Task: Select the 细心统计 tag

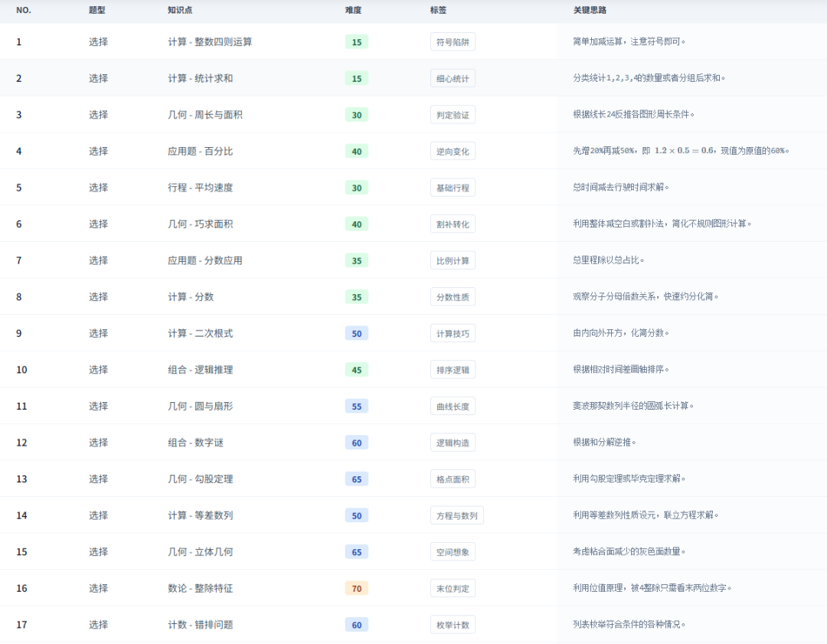Action: pyautogui.click(x=453, y=78)
